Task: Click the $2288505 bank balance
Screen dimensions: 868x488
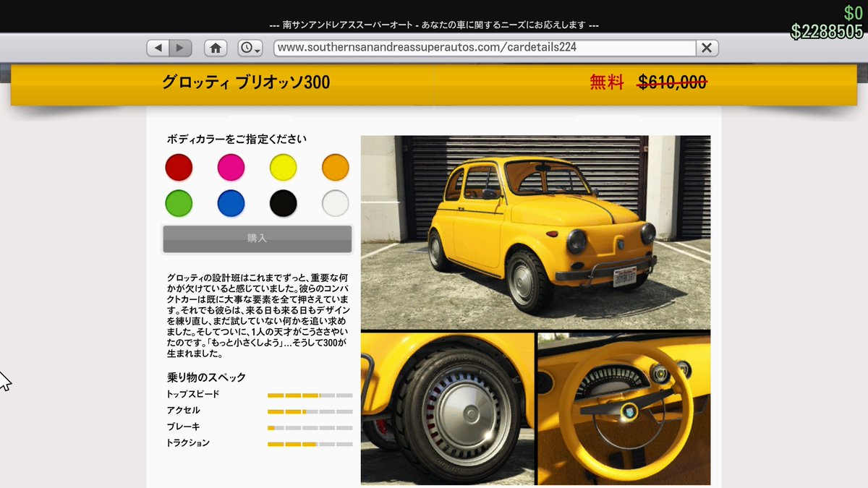Action: (x=827, y=32)
